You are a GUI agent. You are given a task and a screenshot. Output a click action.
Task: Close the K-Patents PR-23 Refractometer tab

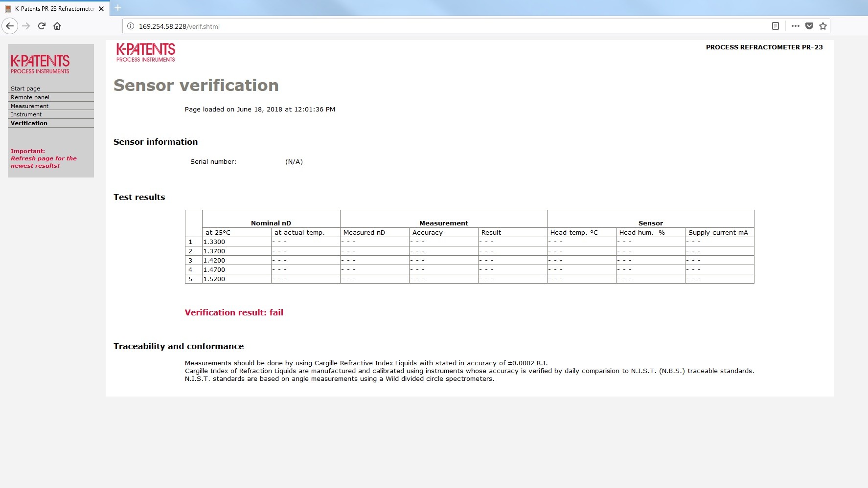pyautogui.click(x=101, y=9)
